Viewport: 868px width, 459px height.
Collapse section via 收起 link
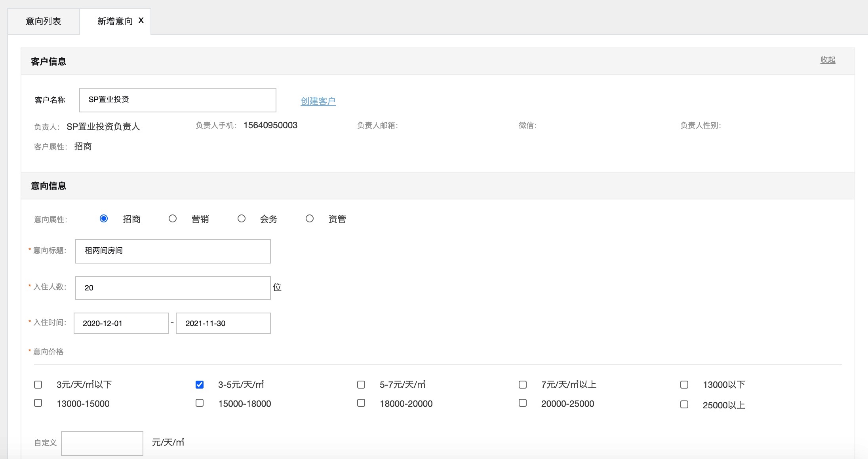tap(828, 60)
